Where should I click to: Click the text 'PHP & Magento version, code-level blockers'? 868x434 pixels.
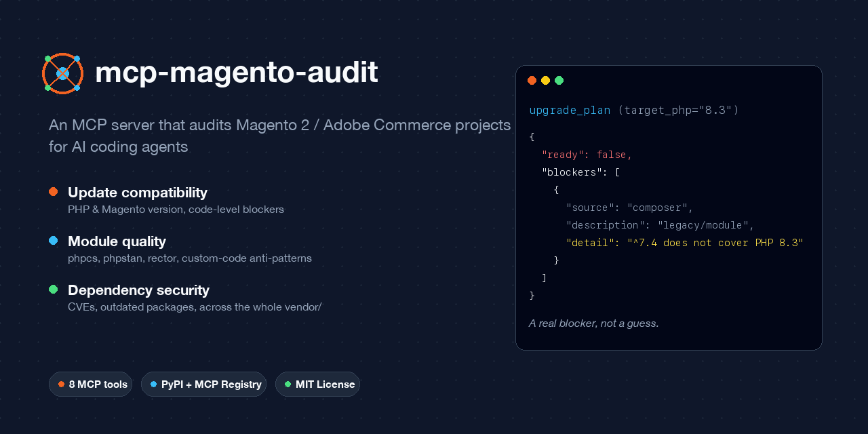176,210
